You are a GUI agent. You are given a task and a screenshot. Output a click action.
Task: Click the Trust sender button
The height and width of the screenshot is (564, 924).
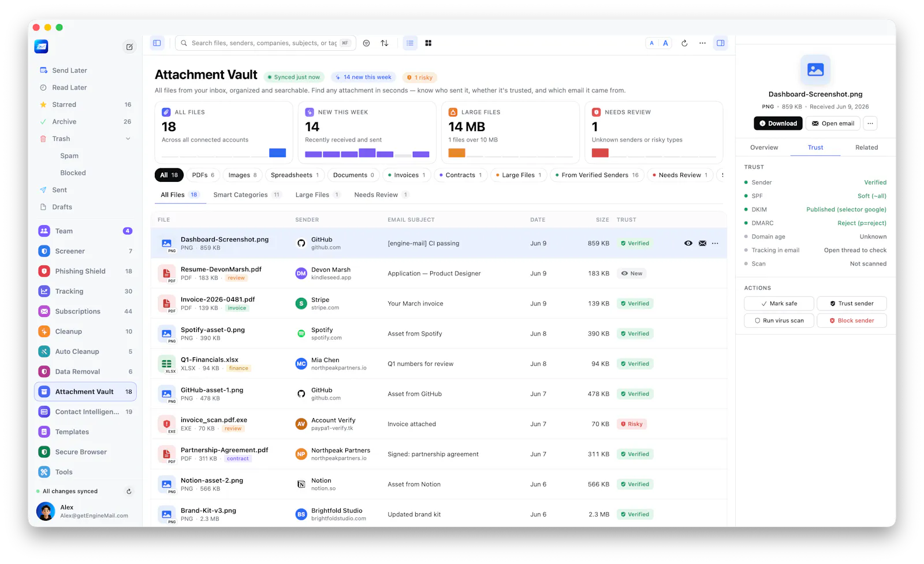click(x=852, y=304)
